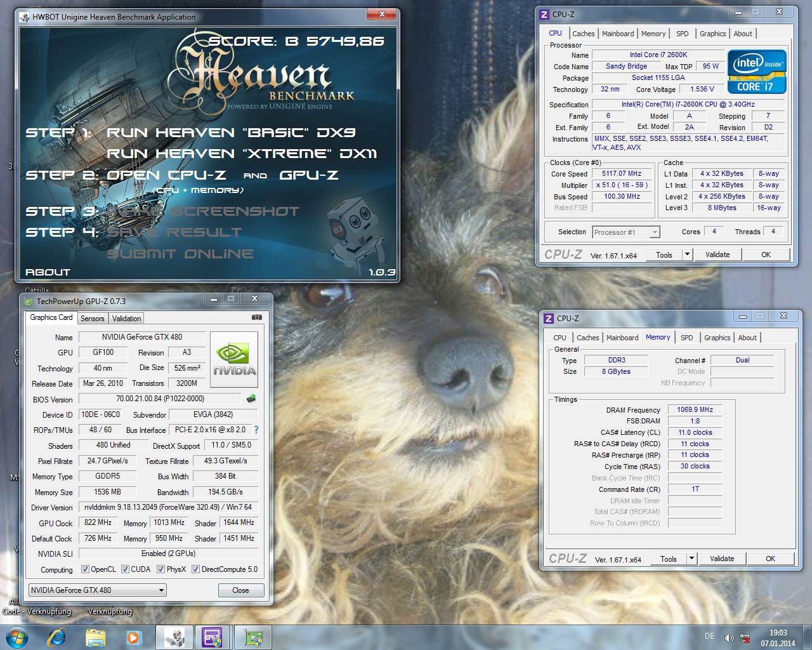This screenshot has width=812, height=650.
Task: Open Graphics tab in upper CPU-Z window
Action: tap(713, 34)
